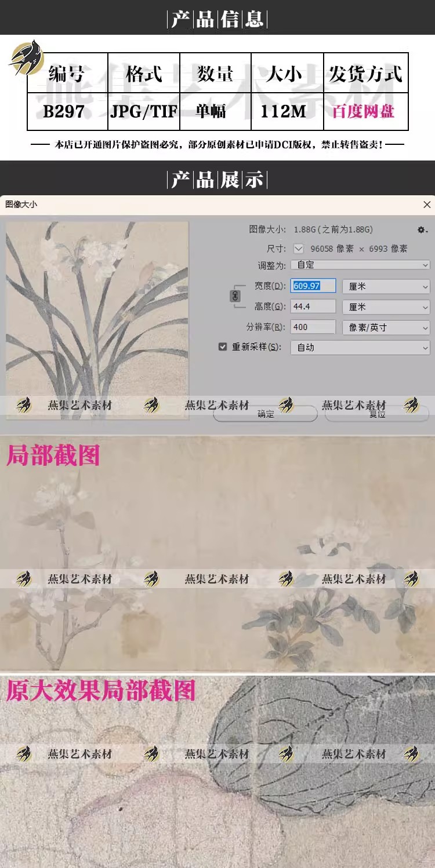Uncheck the 重新采样 checkbox
Viewport: 435px width, 868px height.
coord(223,347)
